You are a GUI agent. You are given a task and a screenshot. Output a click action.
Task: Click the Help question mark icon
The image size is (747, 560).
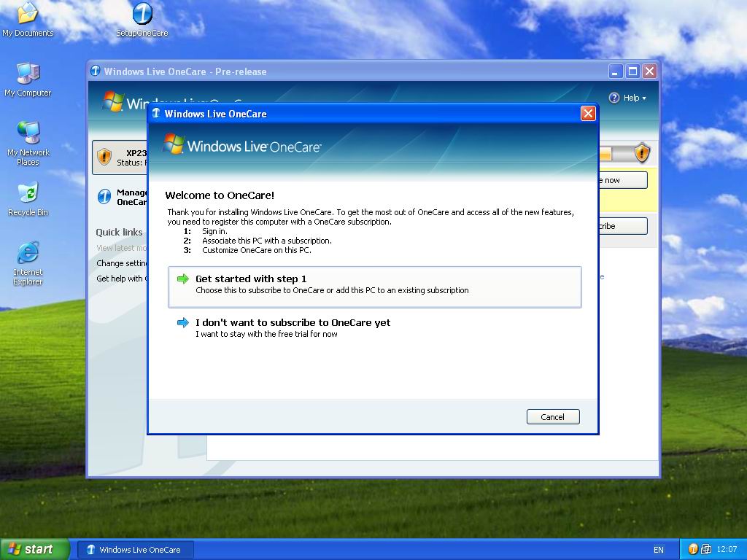point(614,98)
